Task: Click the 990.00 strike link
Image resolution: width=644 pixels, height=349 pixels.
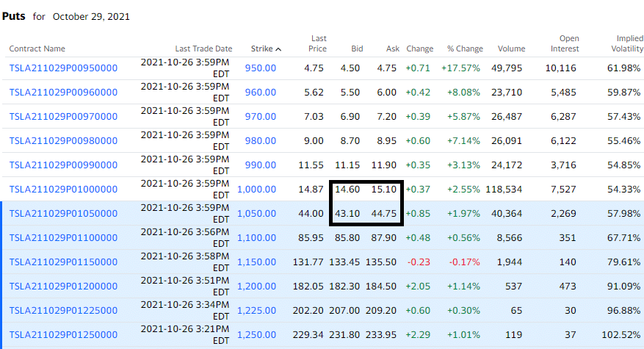Action: coord(261,165)
